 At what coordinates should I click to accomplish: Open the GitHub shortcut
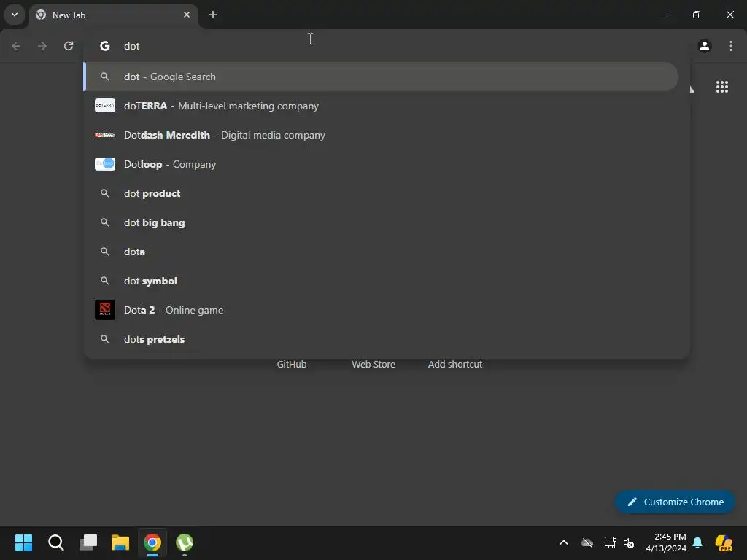(x=292, y=364)
